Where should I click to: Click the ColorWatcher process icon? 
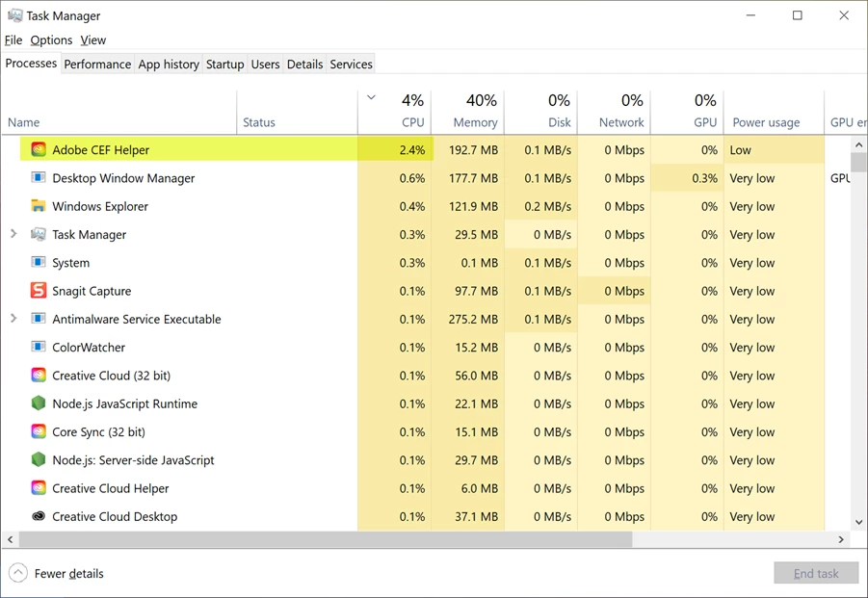pyautogui.click(x=39, y=347)
